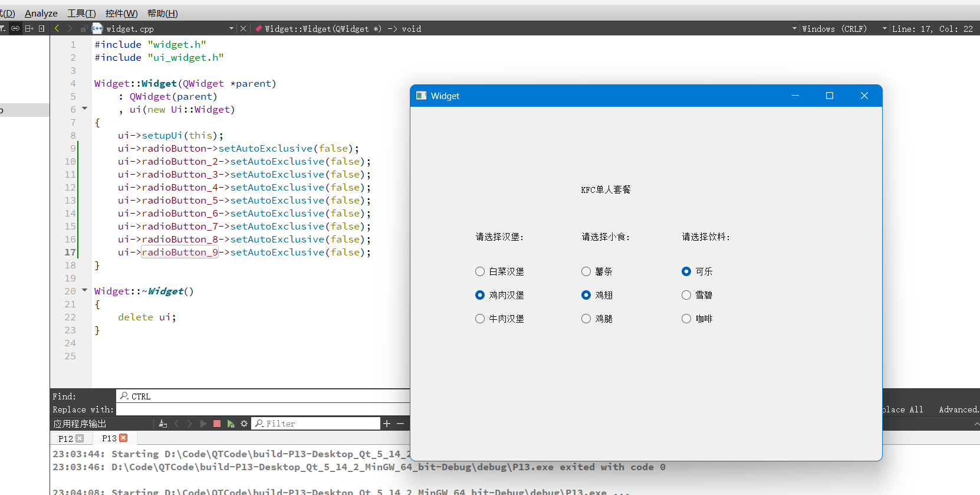Click the clear output (broom) icon
This screenshot has height=495, width=980.
point(163,424)
